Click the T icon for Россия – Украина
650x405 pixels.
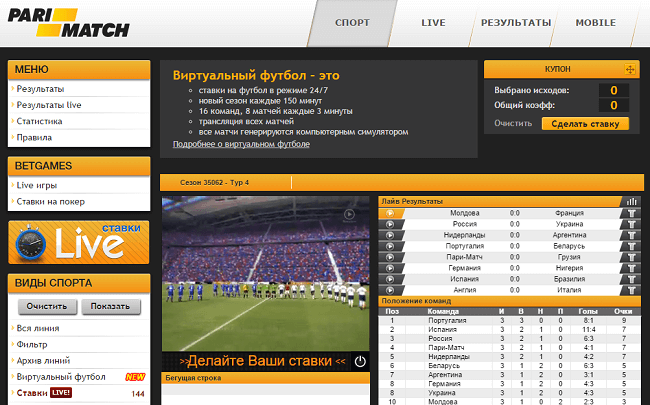tap(631, 224)
